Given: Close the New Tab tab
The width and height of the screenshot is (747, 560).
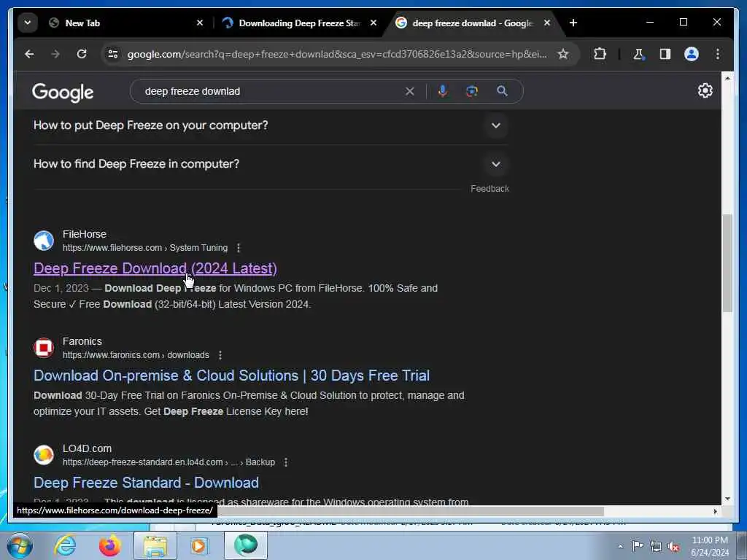Looking at the screenshot, I should tap(200, 23).
